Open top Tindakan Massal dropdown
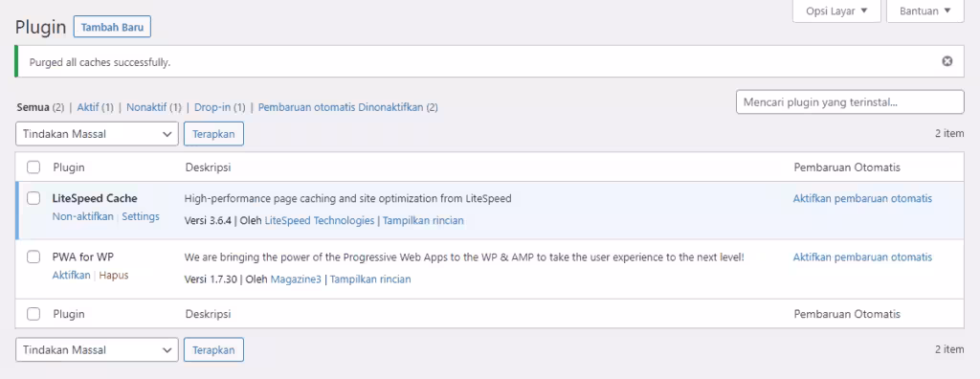The height and width of the screenshot is (379, 980). pyautogui.click(x=97, y=134)
